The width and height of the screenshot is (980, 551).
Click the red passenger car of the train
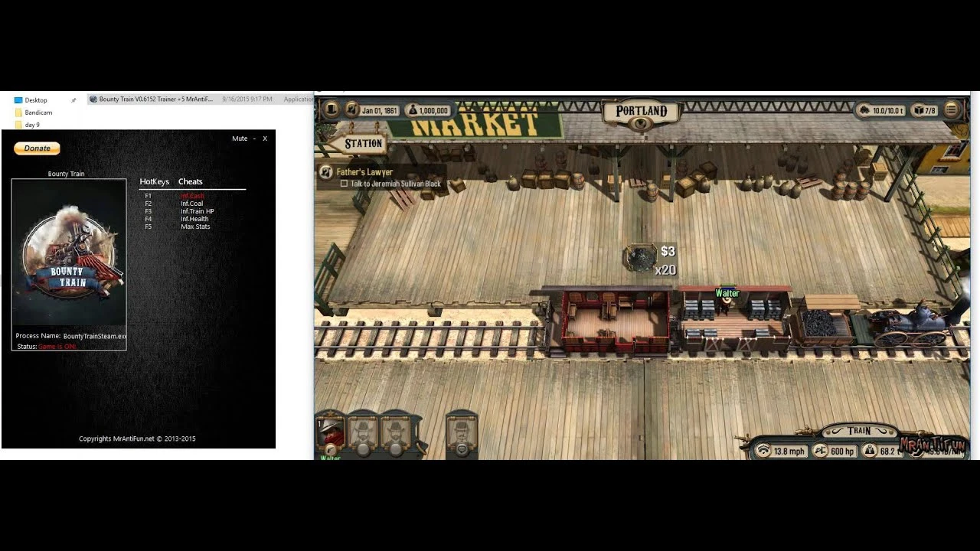(x=615, y=321)
